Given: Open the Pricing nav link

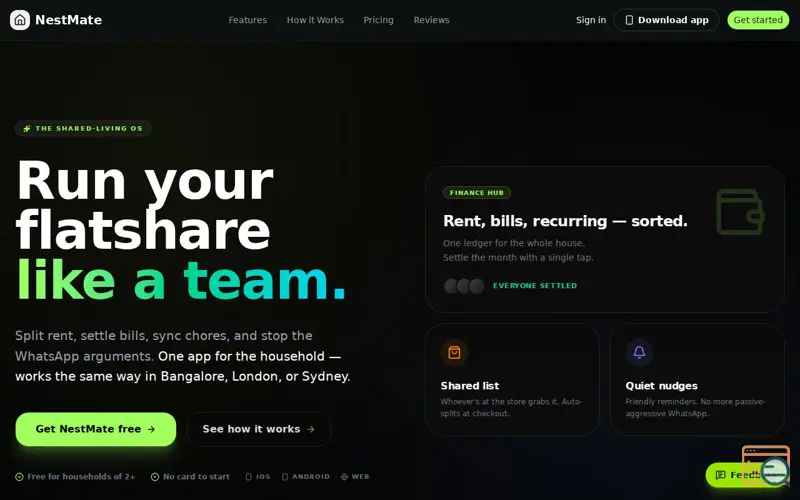Looking at the screenshot, I should point(378,20).
